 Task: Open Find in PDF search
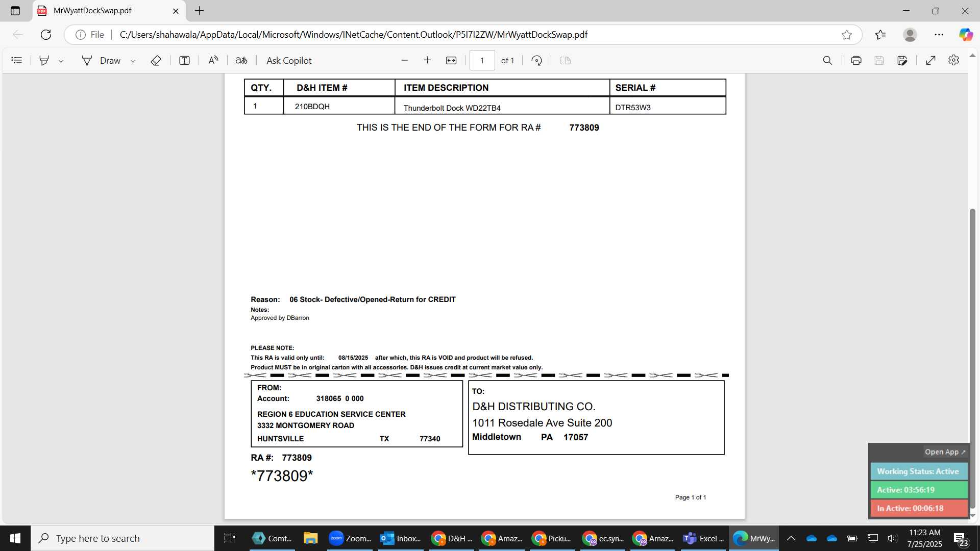point(827,60)
